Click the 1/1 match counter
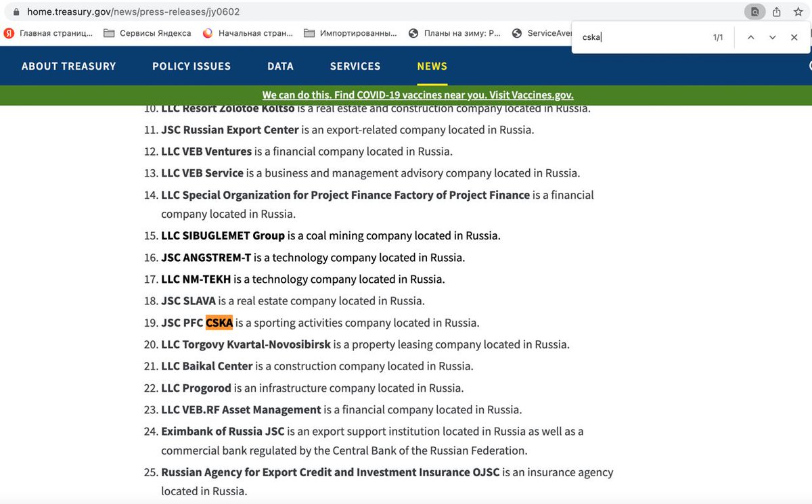Image resolution: width=812 pixels, height=504 pixels. coord(718,37)
